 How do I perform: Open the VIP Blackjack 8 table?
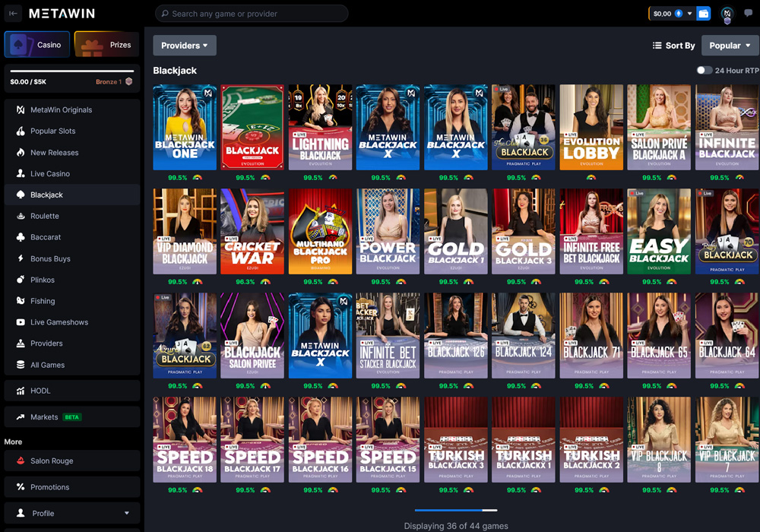tap(659, 440)
